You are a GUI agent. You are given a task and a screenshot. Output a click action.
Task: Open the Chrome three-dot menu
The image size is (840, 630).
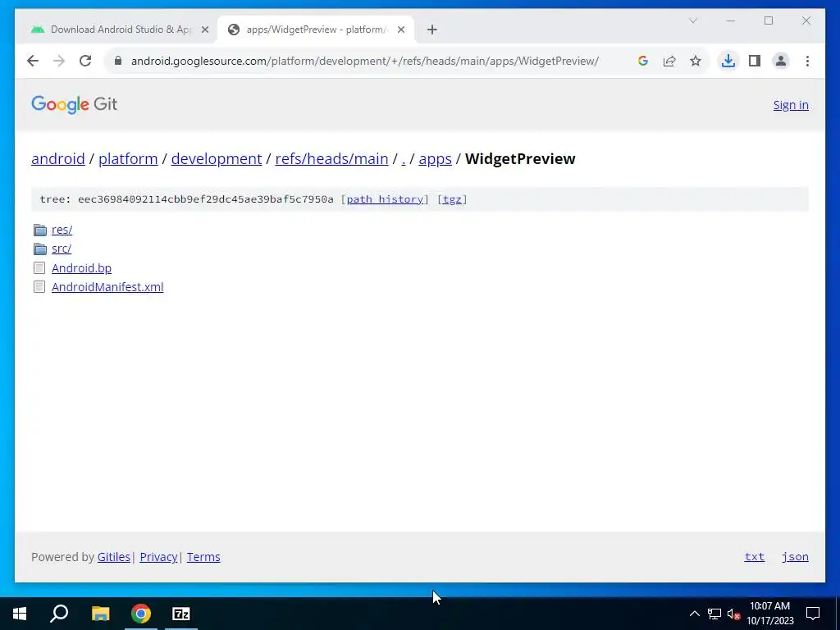[x=807, y=61]
